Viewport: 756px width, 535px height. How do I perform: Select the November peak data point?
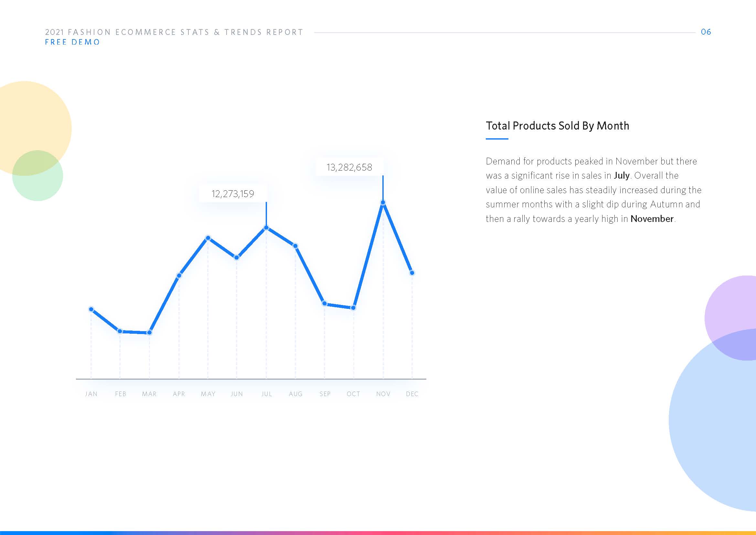(x=383, y=203)
